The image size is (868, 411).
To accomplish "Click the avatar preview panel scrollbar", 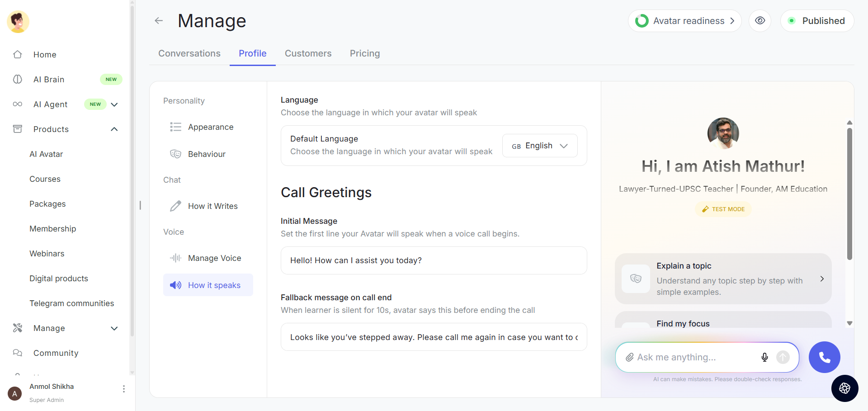I will pos(849,194).
